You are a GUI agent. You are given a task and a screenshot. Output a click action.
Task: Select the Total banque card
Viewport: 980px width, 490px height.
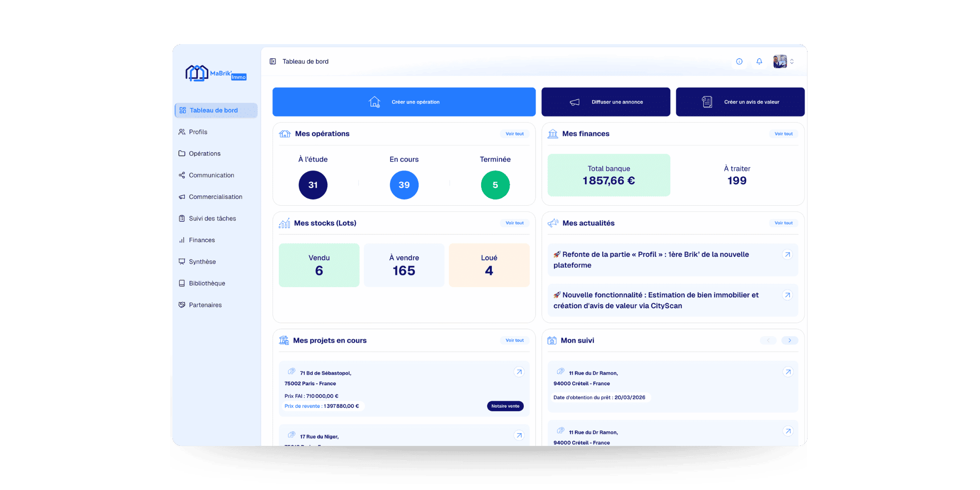click(609, 175)
